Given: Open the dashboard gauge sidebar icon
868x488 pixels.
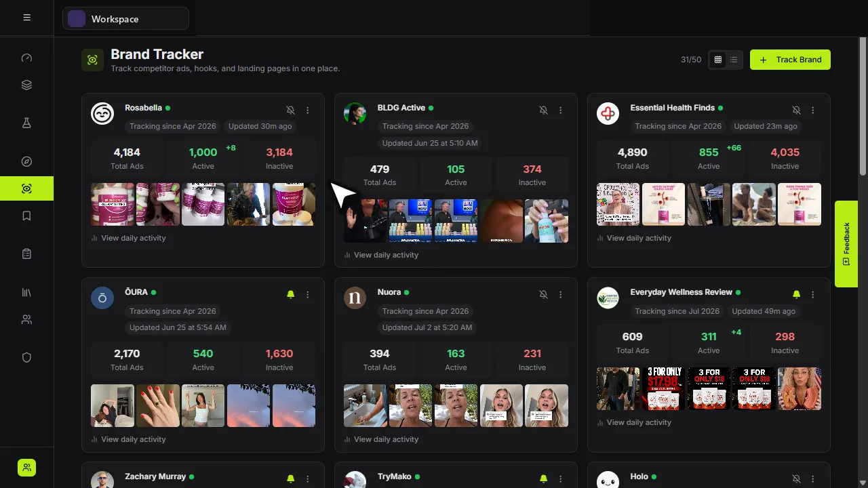Looking at the screenshot, I should click(26, 58).
